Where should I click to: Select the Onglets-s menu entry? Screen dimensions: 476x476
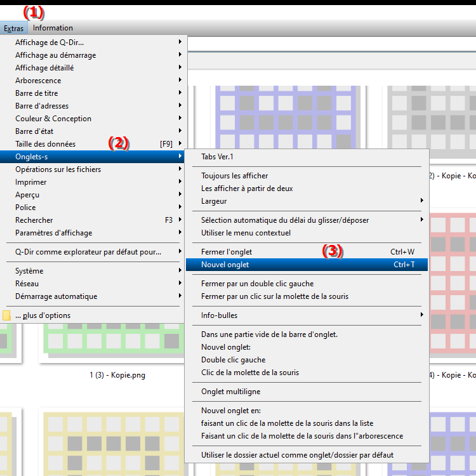click(93, 157)
